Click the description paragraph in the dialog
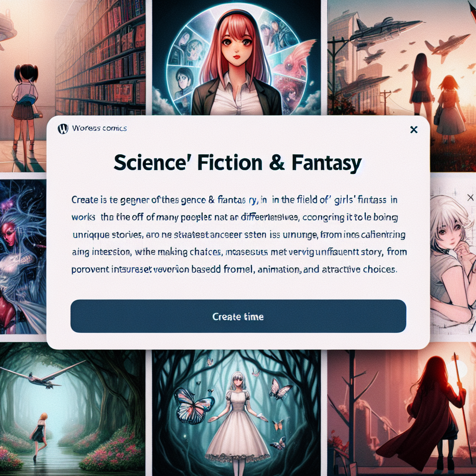Screen dimensions: 476x476 coord(239,235)
